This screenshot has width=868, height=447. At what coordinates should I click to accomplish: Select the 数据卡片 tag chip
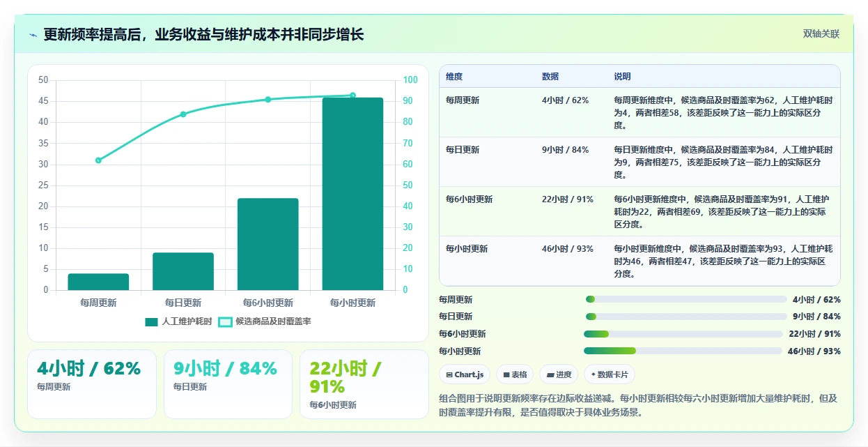point(610,374)
